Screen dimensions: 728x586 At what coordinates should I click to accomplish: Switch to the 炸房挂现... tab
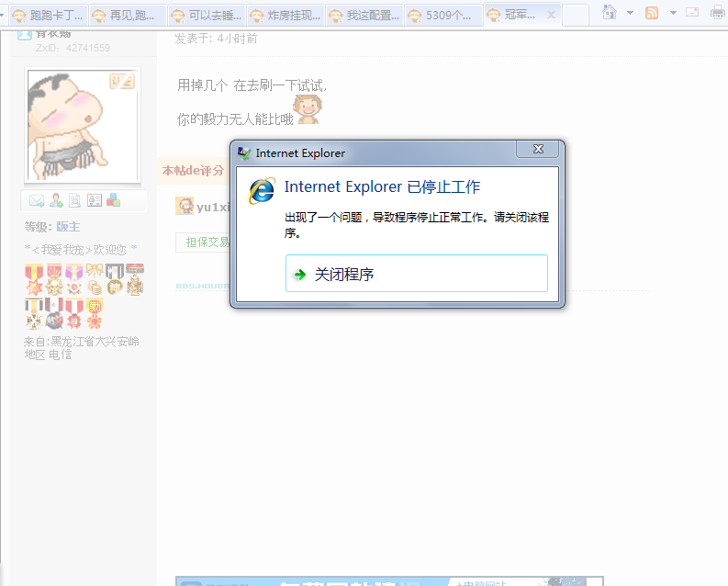(286, 16)
